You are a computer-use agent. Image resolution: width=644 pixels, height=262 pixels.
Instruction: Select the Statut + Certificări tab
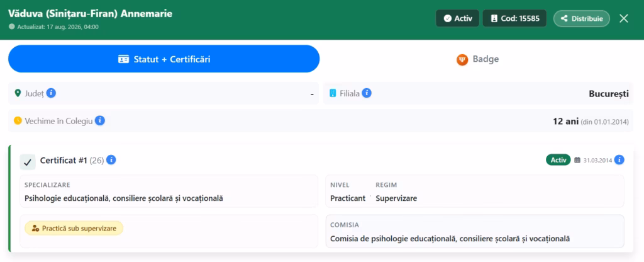tap(164, 59)
